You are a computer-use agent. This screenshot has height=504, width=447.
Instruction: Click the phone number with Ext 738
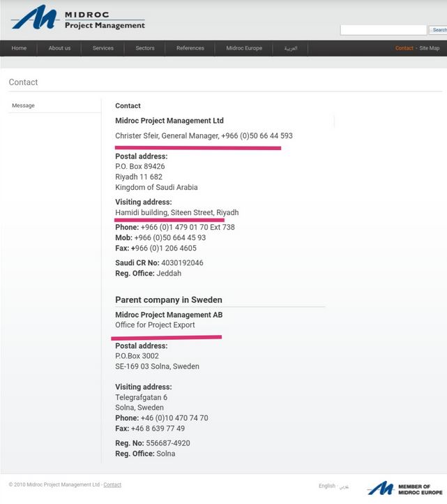click(175, 228)
